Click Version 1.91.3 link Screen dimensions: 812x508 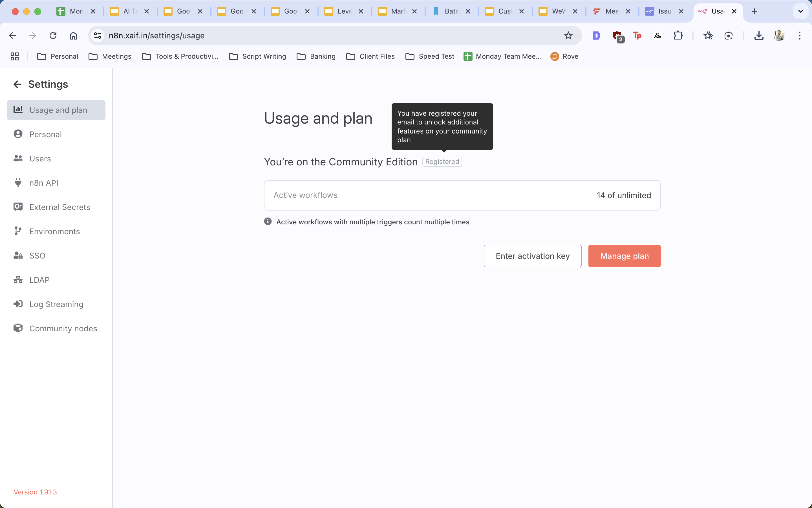35,492
